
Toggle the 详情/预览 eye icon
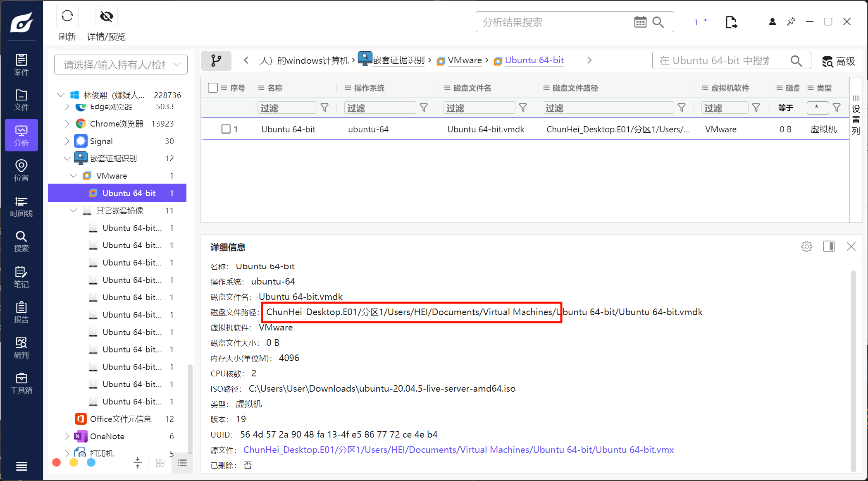click(106, 17)
